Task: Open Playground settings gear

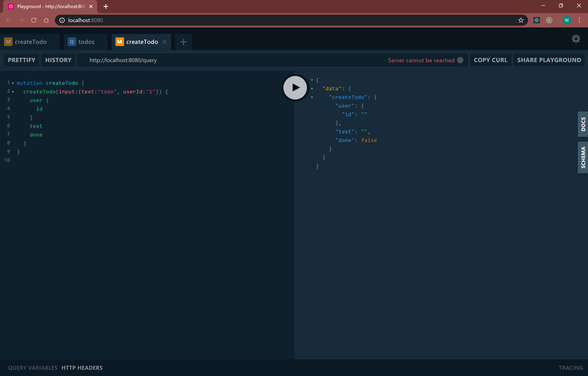Action: pyautogui.click(x=576, y=39)
